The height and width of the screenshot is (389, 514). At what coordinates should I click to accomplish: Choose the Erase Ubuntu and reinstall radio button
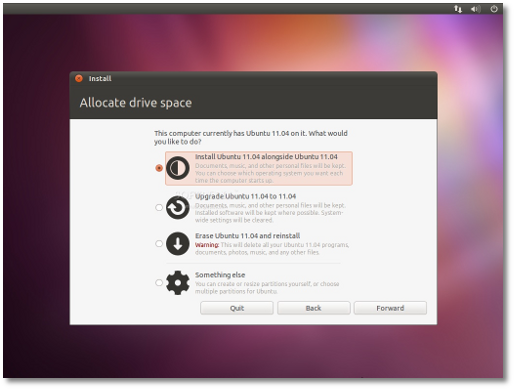[x=159, y=244]
